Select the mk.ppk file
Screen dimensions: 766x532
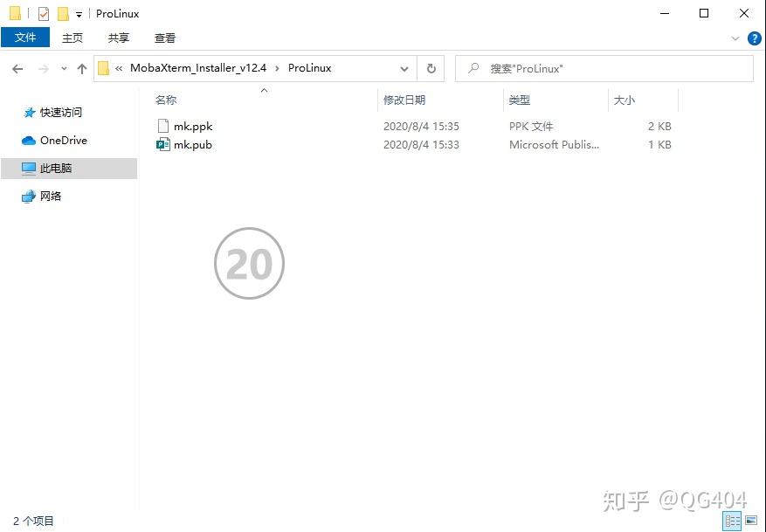tap(192, 127)
